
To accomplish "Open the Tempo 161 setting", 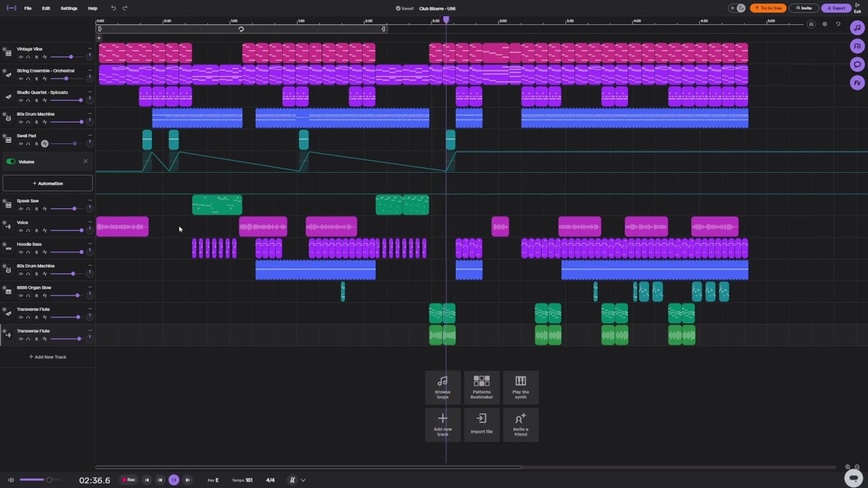I will click(242, 480).
